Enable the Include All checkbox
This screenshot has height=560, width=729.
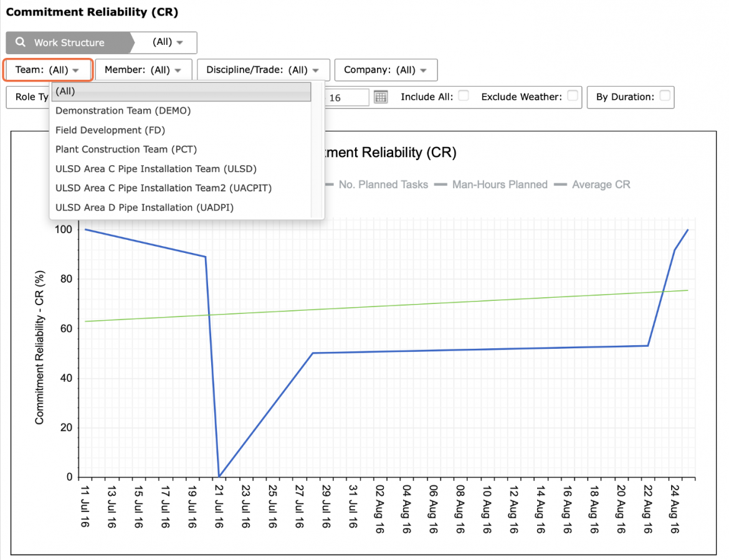coord(463,96)
